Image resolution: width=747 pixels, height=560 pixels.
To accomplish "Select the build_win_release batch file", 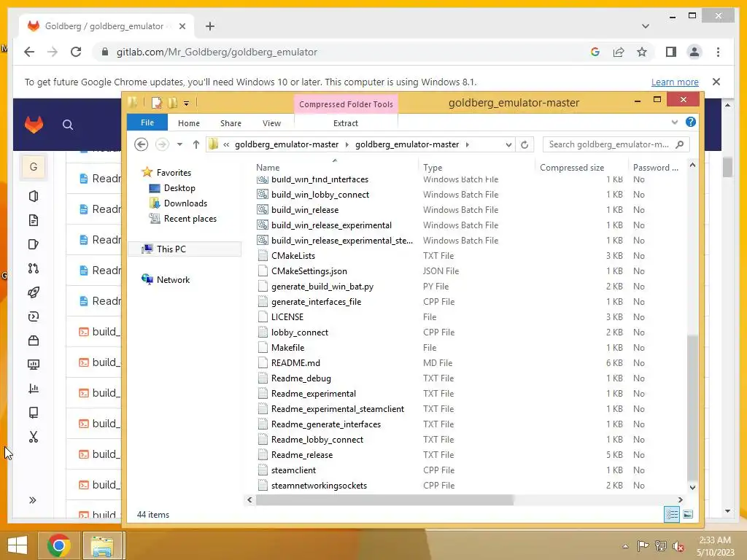I will pyautogui.click(x=305, y=210).
